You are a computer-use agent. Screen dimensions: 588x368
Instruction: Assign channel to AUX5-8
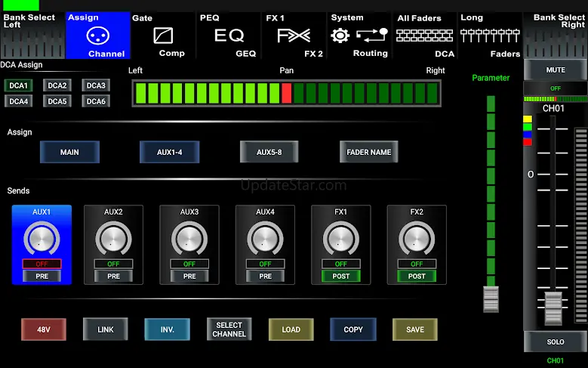pyautogui.click(x=269, y=152)
